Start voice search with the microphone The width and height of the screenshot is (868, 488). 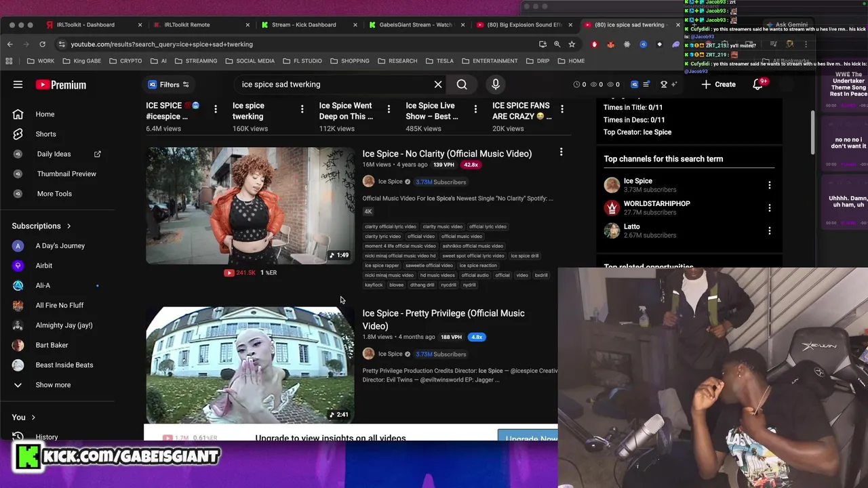[x=496, y=85]
